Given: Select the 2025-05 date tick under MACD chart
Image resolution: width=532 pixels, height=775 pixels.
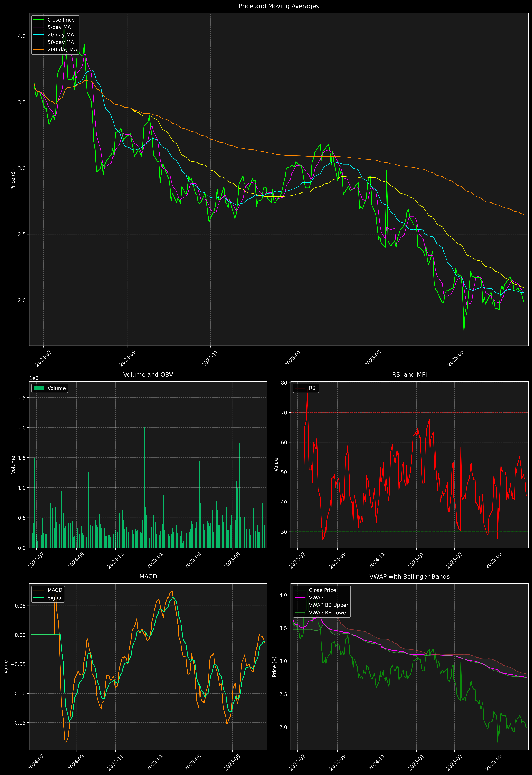Looking at the screenshot, I should [x=232, y=763].
